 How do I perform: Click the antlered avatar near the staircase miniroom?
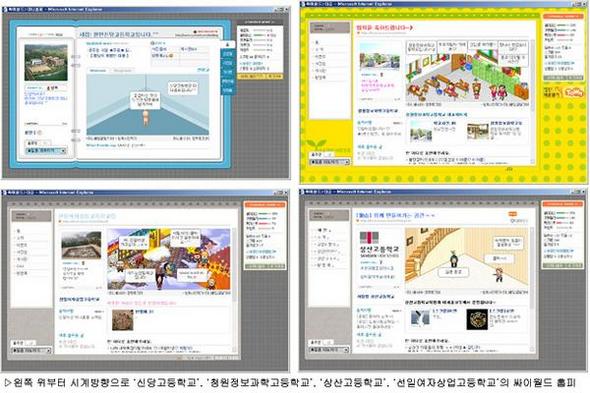(x=454, y=259)
